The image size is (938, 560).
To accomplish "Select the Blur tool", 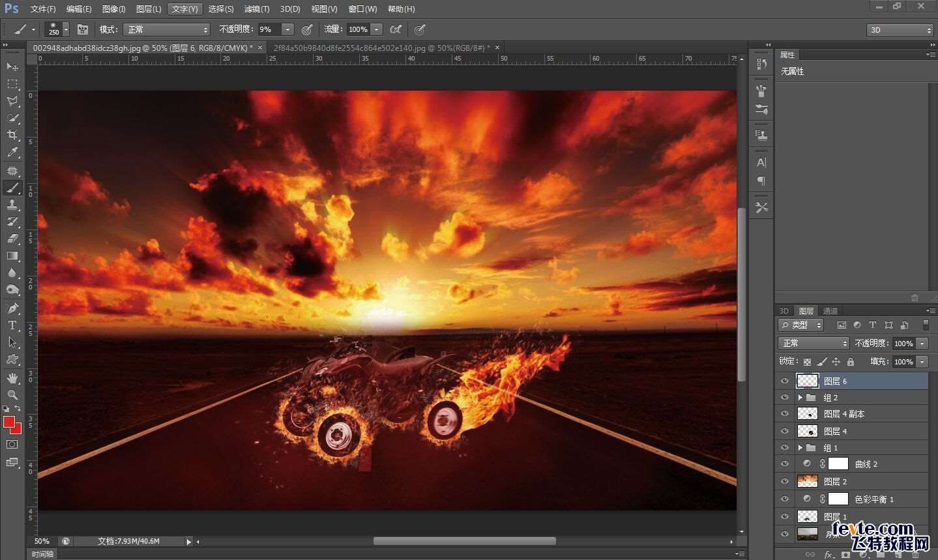I will pyautogui.click(x=12, y=273).
